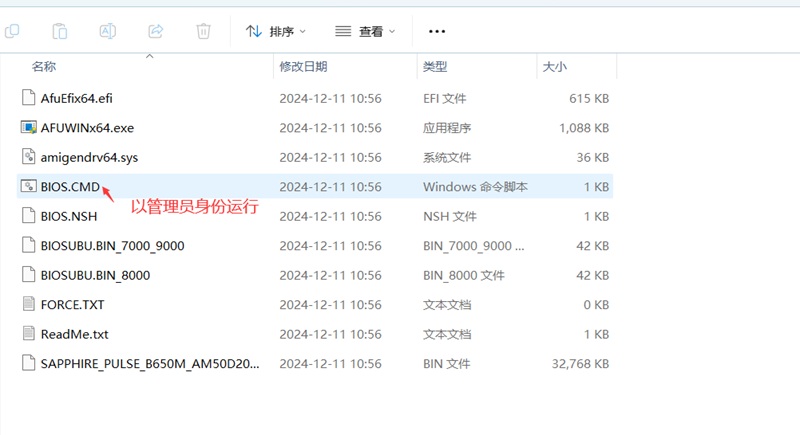Open the 查看 view dropdown
Screen dimensions: 800x435
(365, 31)
